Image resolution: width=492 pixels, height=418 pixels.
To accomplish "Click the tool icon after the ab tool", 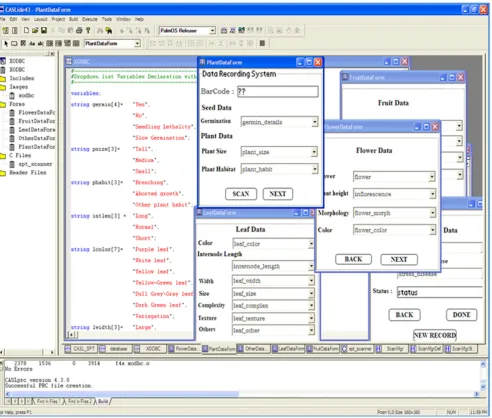I will point(49,43).
